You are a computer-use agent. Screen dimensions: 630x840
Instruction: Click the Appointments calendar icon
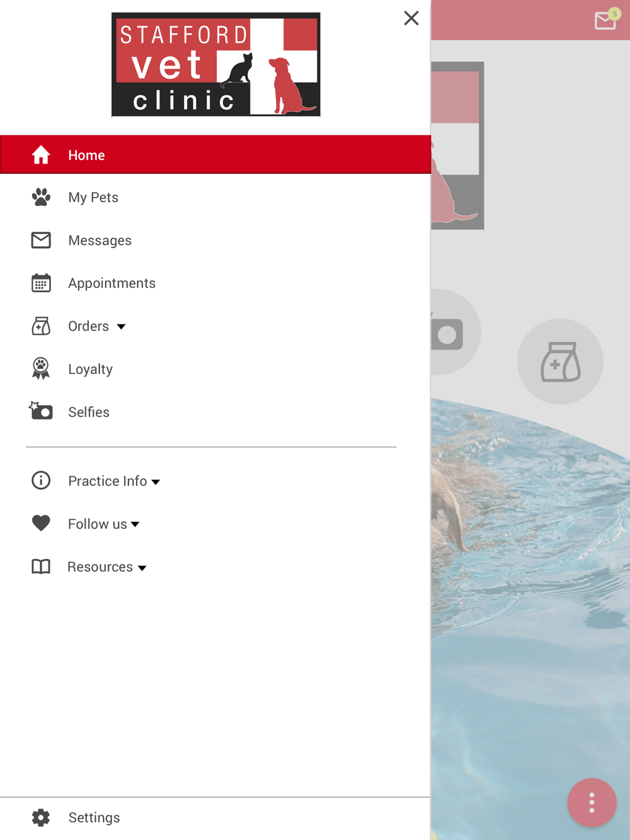(x=41, y=283)
